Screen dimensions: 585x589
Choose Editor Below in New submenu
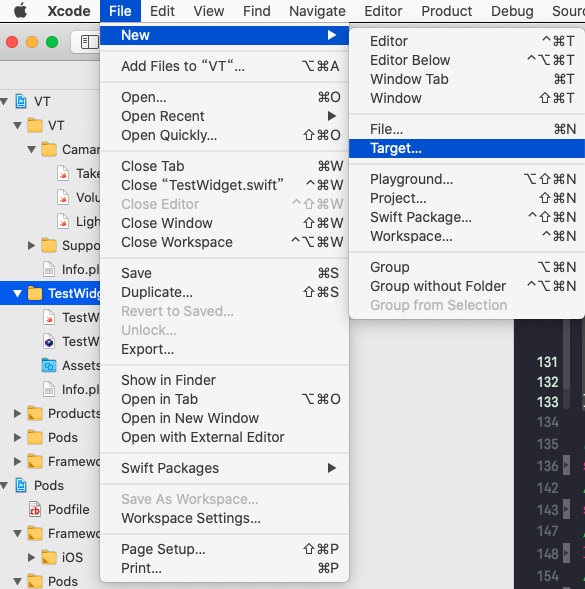pos(467,60)
